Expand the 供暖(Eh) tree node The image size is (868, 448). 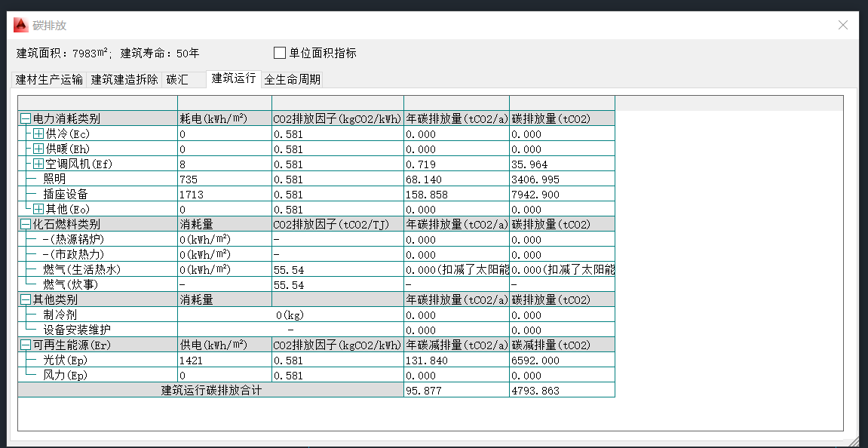38,149
